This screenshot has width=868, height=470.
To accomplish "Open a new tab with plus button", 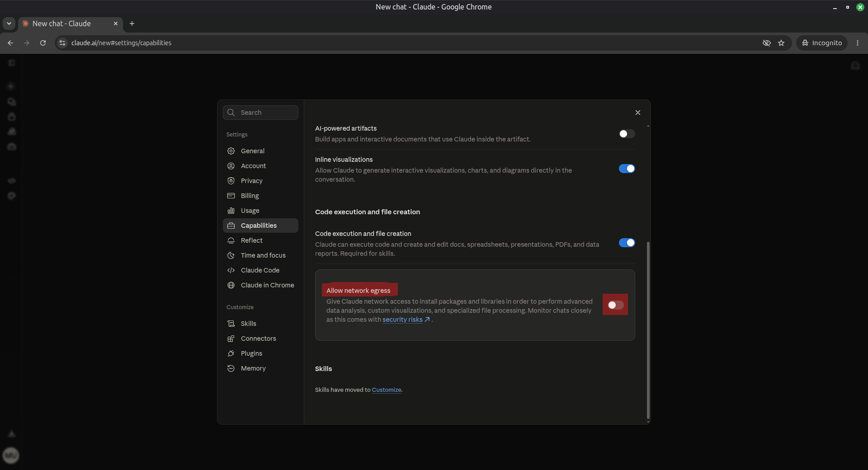I will click(x=132, y=23).
